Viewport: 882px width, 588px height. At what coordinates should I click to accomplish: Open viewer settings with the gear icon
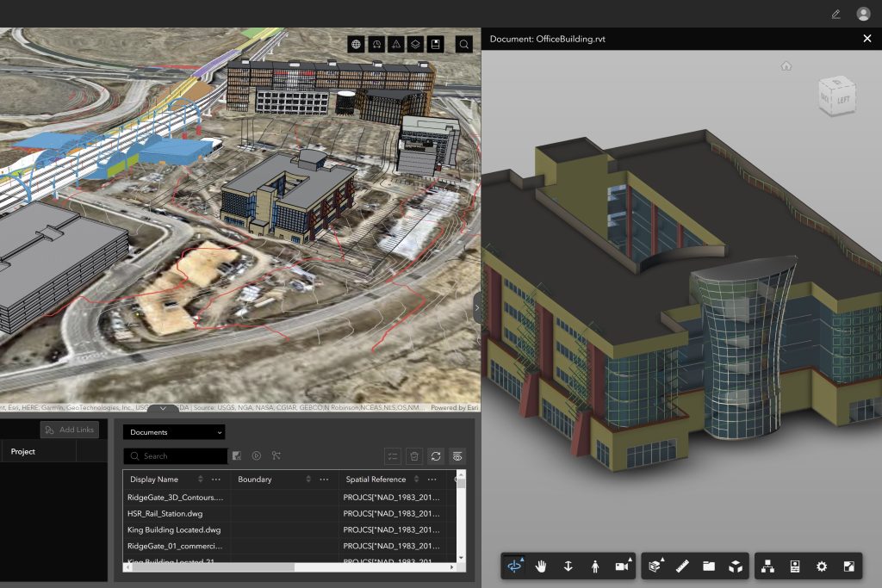[821, 566]
